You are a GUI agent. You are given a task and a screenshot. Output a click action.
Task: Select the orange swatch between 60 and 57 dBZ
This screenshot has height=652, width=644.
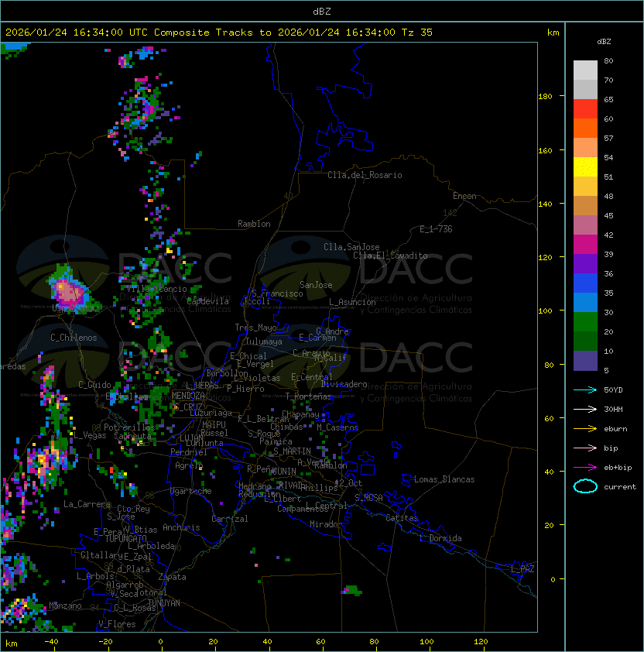point(585,128)
